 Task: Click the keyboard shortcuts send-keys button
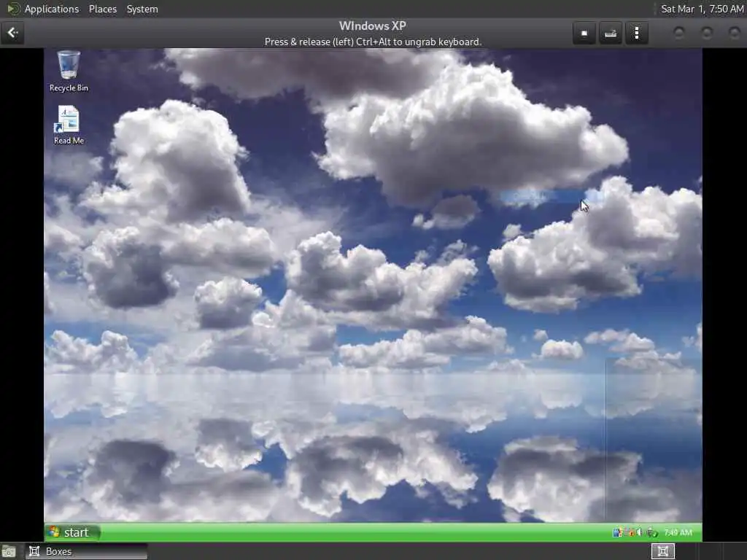[611, 33]
